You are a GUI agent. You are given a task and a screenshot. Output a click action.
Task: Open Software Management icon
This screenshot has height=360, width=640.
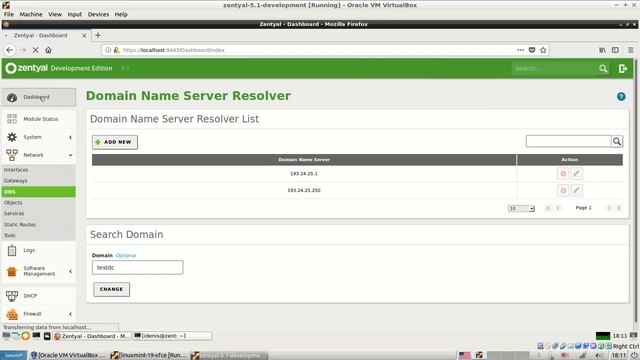pos(12,271)
